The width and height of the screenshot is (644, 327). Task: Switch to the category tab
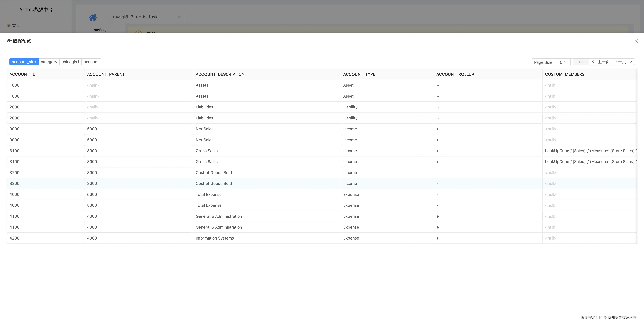pyautogui.click(x=49, y=62)
